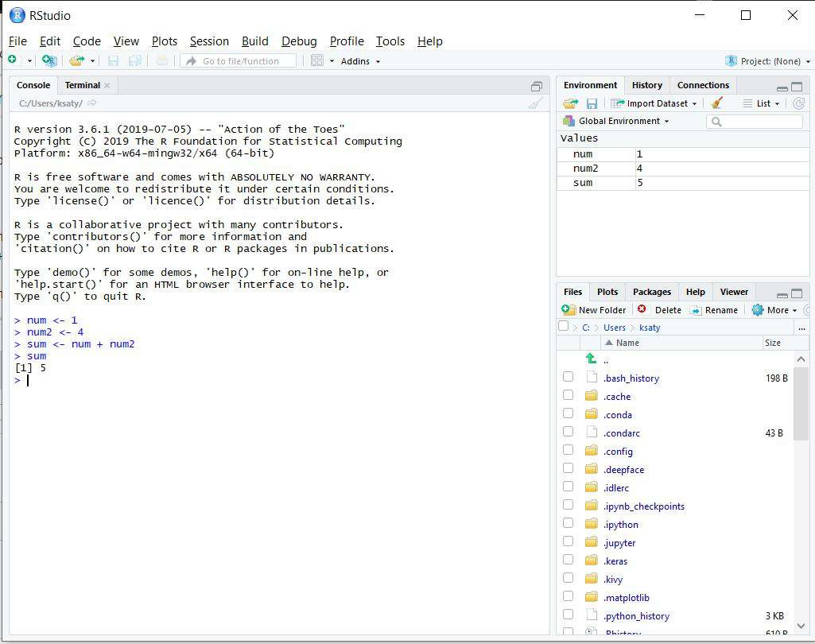This screenshot has height=644, width=815.
Task: Clear console with the broom icon
Action: pos(535,103)
